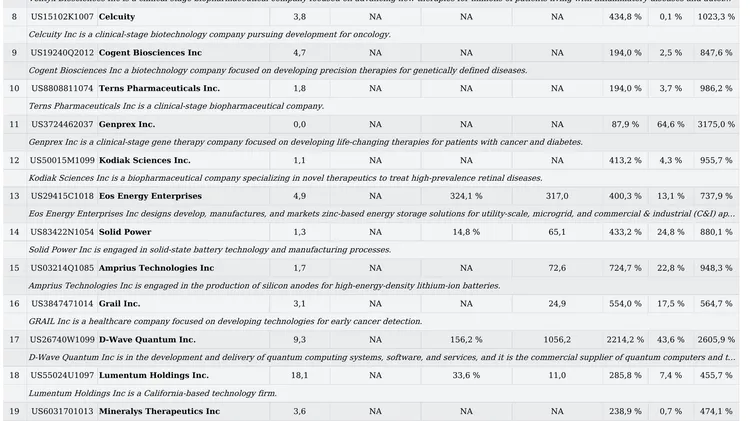The image size is (750, 421).
Task: Click the Eos Energy Enterprises link
Action: [150, 197]
